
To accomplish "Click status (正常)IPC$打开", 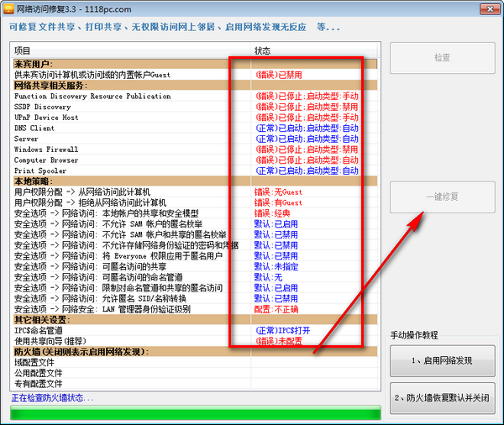I will click(x=283, y=330).
